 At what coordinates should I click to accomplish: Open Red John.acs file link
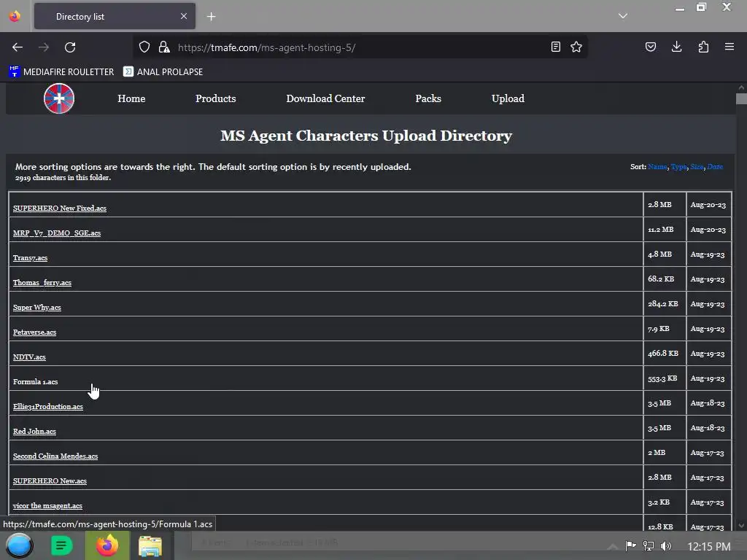pos(34,431)
